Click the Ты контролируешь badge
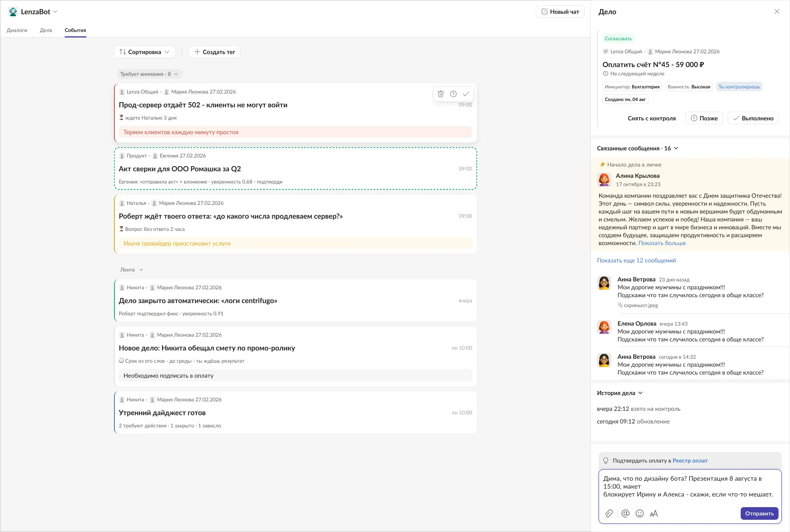This screenshot has width=790, height=532. (x=739, y=86)
